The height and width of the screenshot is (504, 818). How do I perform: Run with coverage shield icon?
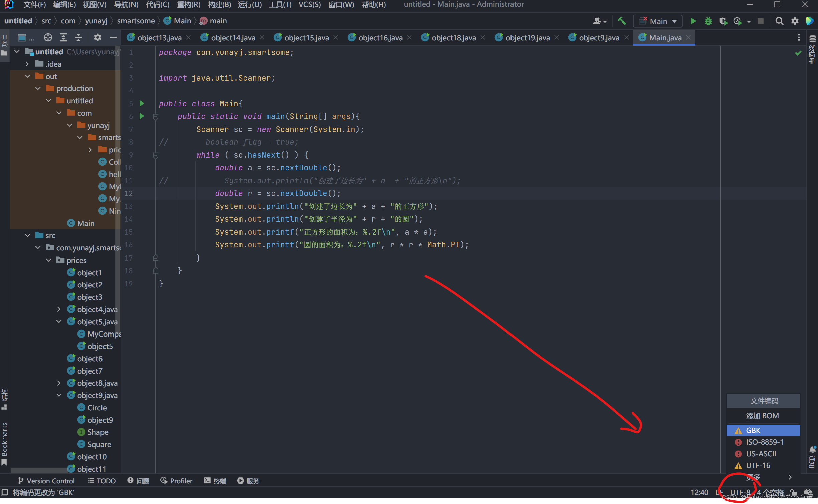(x=723, y=21)
